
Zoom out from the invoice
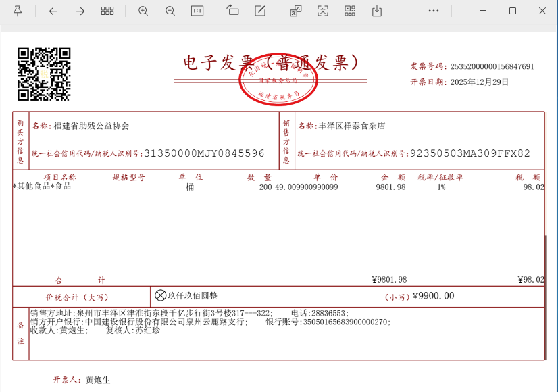click(x=170, y=11)
